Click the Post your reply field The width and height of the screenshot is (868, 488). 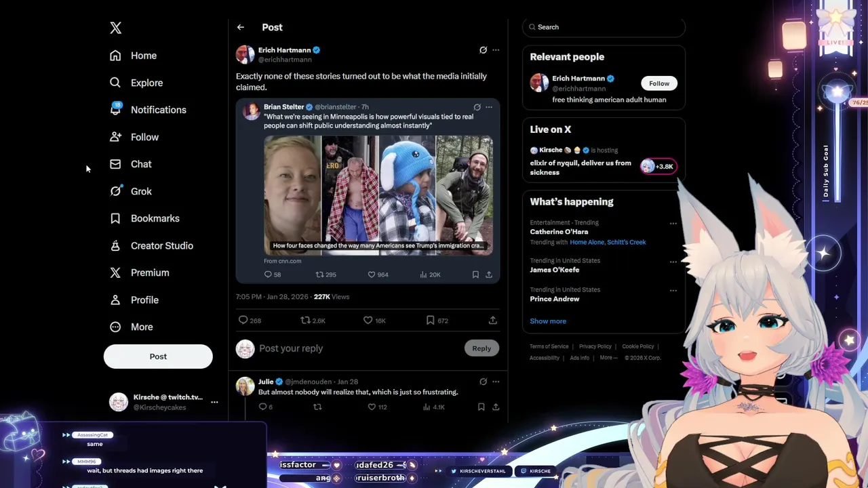coord(358,348)
